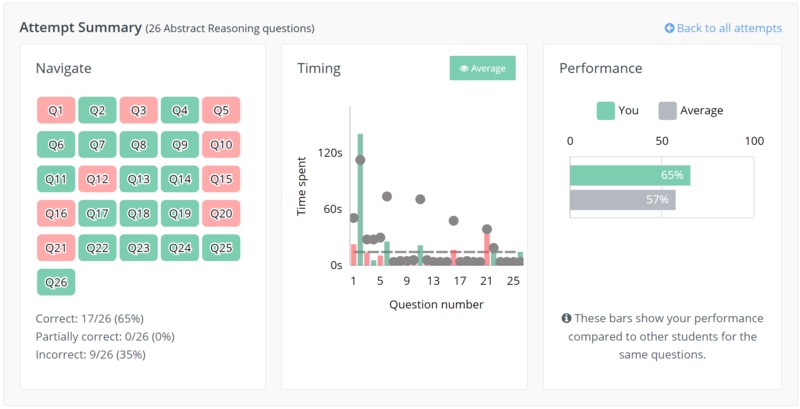Click the back arrow icon beside attempts link
800x409 pixels.
(669, 28)
